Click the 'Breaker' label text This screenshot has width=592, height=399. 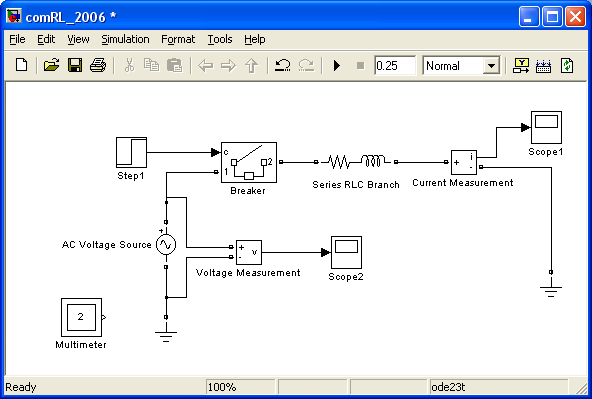(248, 191)
